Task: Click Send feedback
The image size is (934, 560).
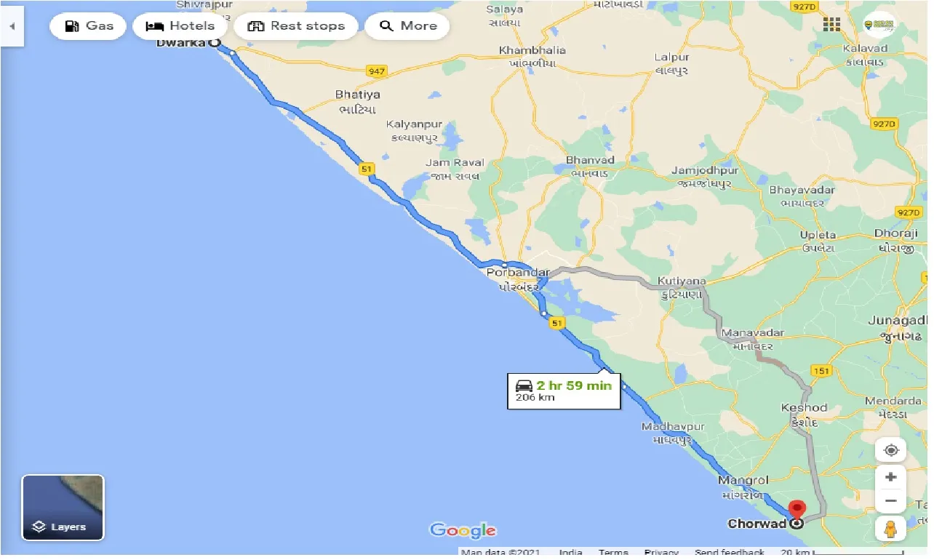Action: click(x=730, y=553)
